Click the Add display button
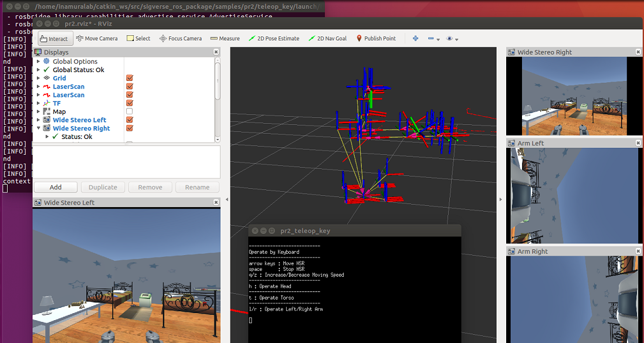Image resolution: width=644 pixels, height=343 pixels. click(x=56, y=187)
